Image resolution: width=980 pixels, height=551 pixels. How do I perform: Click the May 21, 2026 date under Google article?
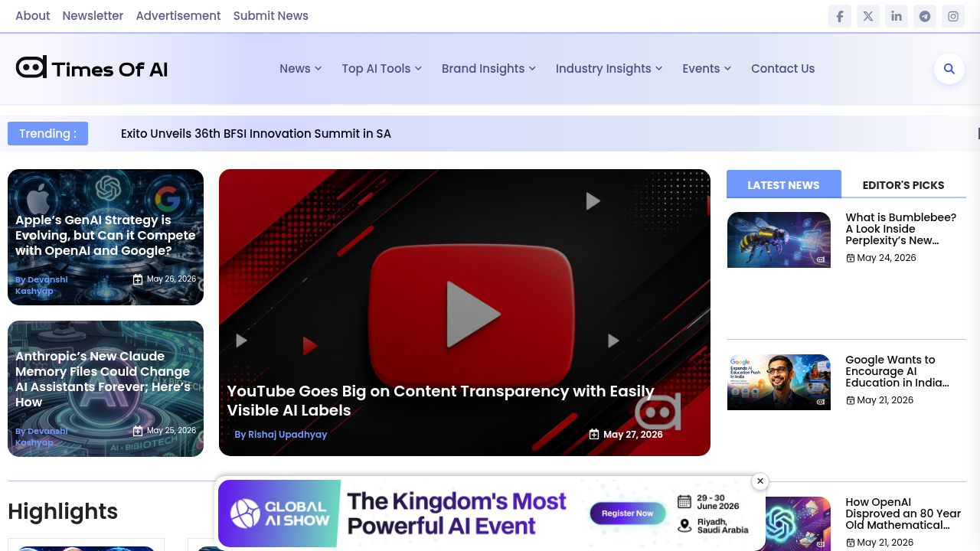click(x=885, y=400)
